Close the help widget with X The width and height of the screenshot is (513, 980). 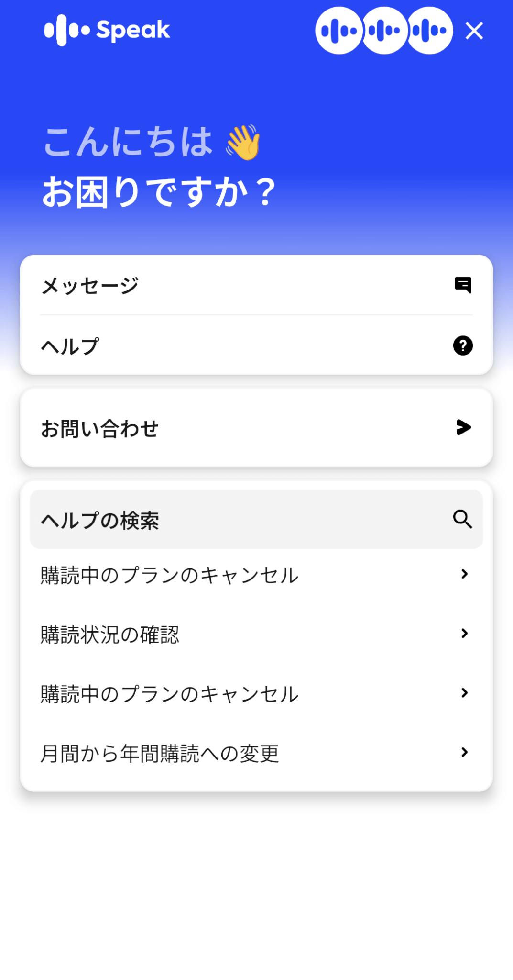[474, 31]
